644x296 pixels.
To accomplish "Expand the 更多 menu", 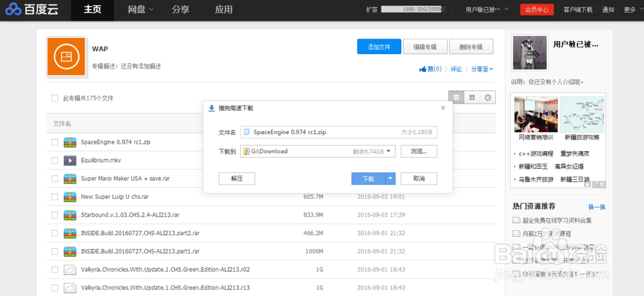I will 632,10.
